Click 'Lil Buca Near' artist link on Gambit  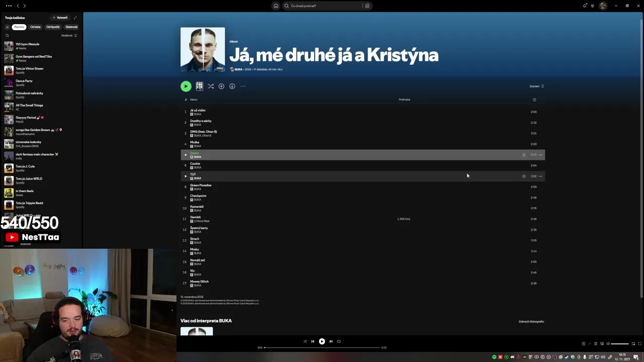click(x=202, y=221)
